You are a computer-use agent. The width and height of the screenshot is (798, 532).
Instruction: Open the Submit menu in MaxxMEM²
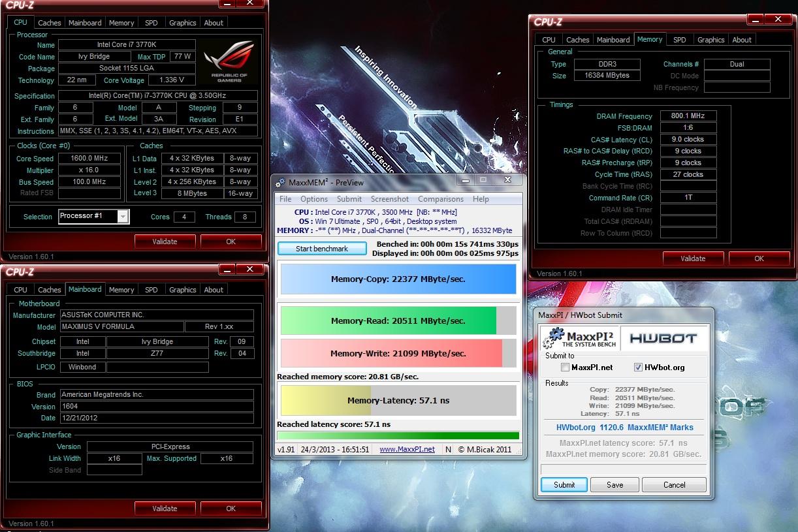349,199
